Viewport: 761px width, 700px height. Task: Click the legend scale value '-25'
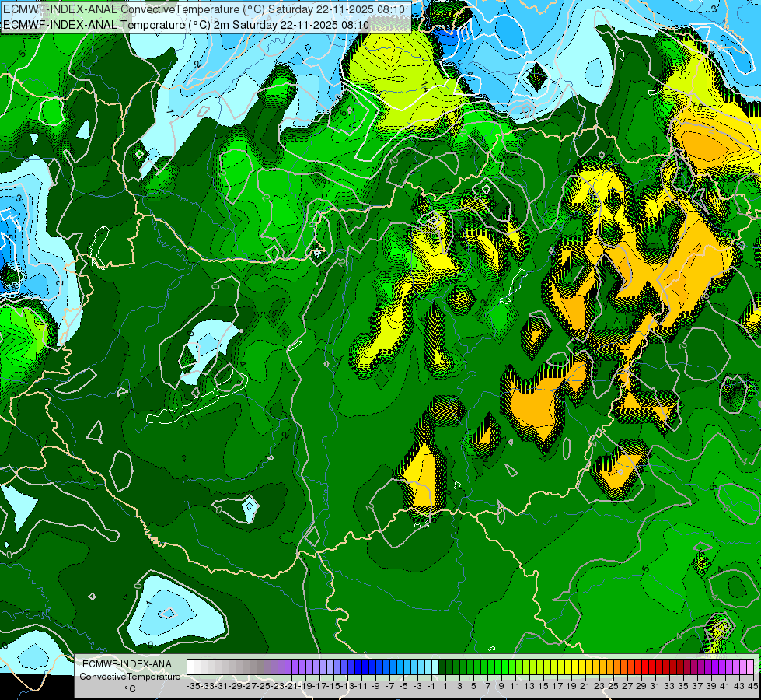click(264, 686)
